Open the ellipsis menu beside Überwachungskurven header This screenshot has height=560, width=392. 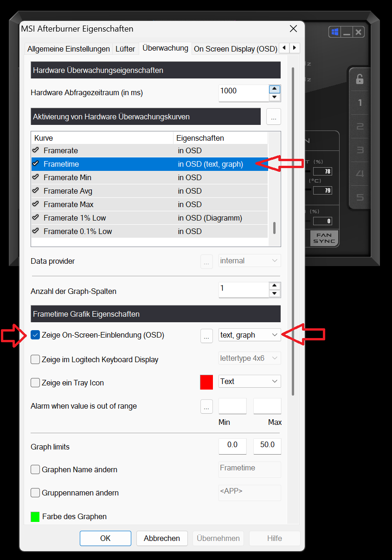274,117
